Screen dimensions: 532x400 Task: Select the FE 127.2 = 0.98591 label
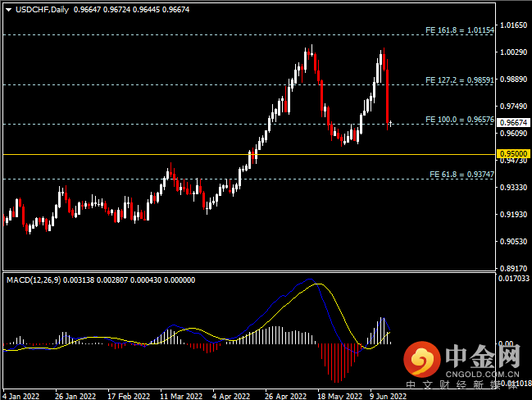[460, 80]
